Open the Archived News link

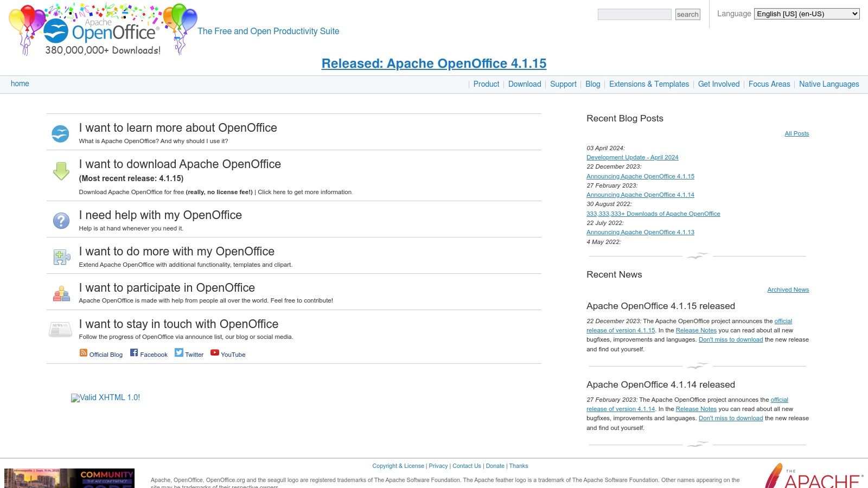coord(788,290)
